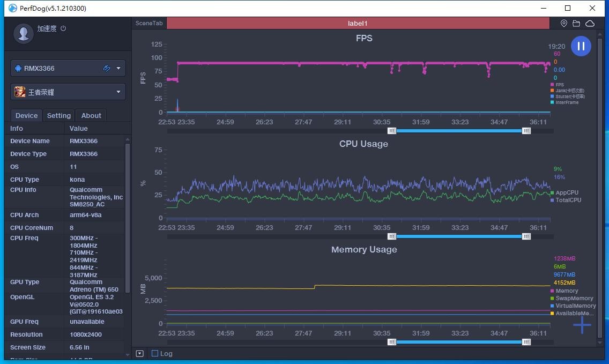This screenshot has width=609, height=364.
Task: Switch to the Setting tab
Action: [59, 115]
